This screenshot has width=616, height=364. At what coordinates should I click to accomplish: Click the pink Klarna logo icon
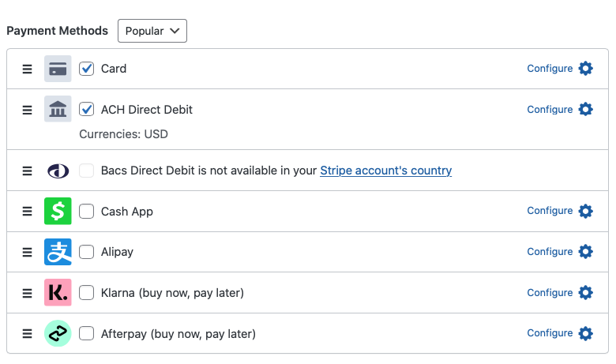coord(58,293)
